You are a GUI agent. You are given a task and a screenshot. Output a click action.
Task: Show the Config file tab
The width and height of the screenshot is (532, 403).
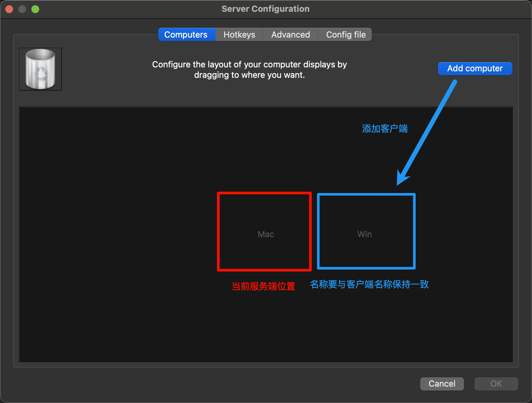pos(346,35)
